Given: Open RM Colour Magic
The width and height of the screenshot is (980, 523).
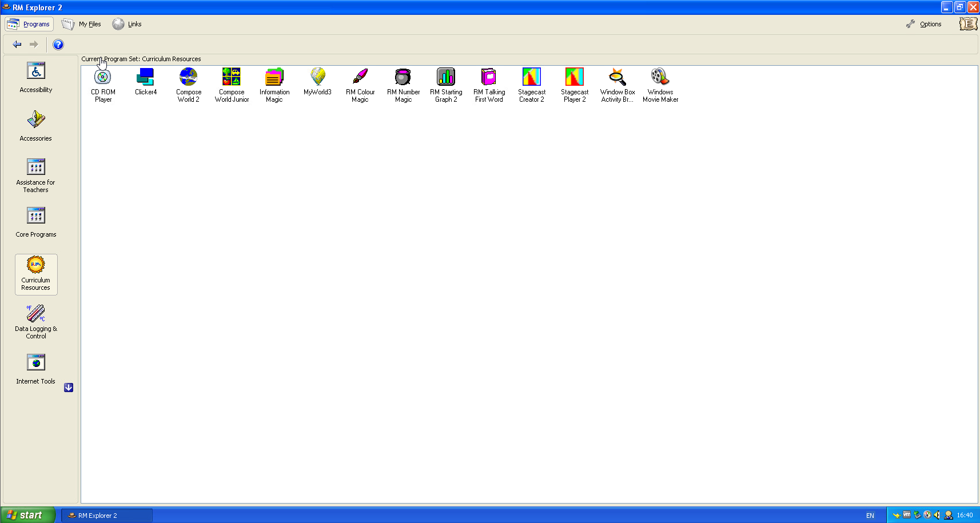Looking at the screenshot, I should pos(360,85).
